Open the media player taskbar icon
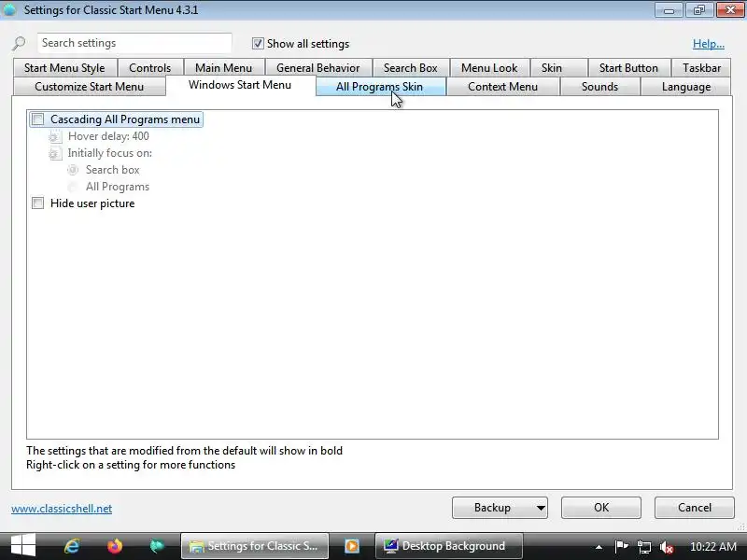The height and width of the screenshot is (560, 747). (x=352, y=546)
